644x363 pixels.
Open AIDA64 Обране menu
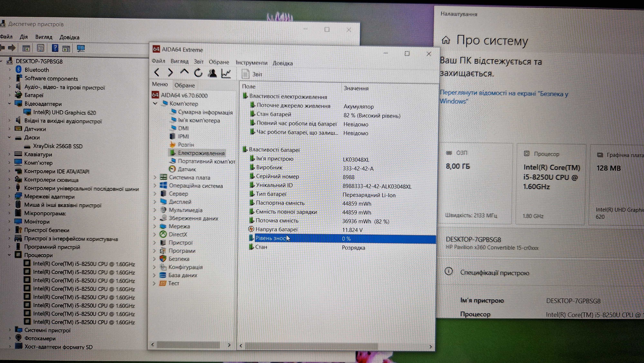219,62
